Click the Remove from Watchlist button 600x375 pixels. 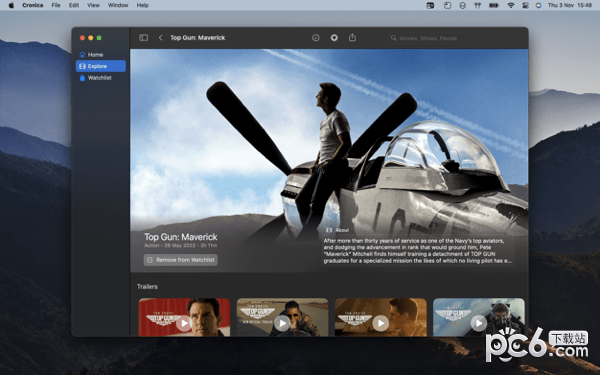pyautogui.click(x=181, y=260)
